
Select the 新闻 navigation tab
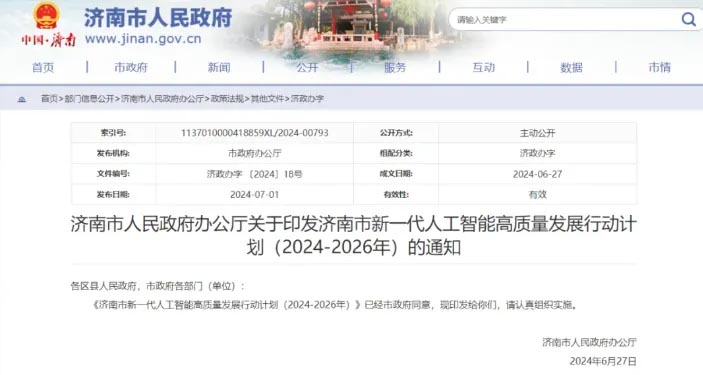pos(219,67)
